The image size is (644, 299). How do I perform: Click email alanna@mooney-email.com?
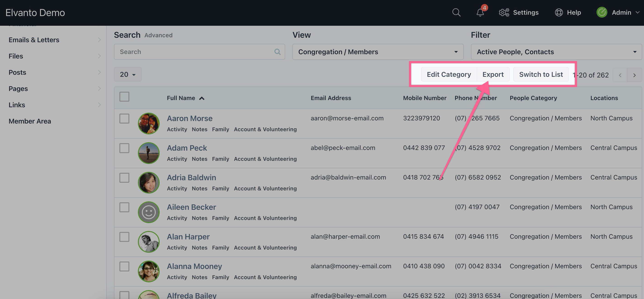click(351, 266)
